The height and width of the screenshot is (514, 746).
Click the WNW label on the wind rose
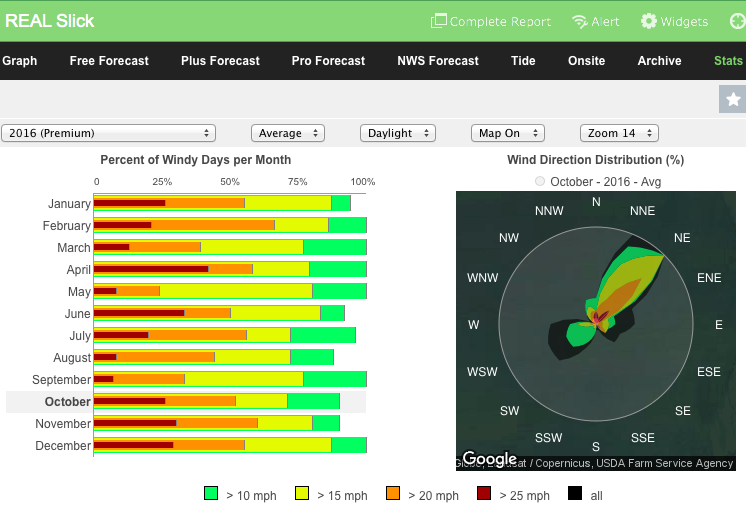click(482, 277)
